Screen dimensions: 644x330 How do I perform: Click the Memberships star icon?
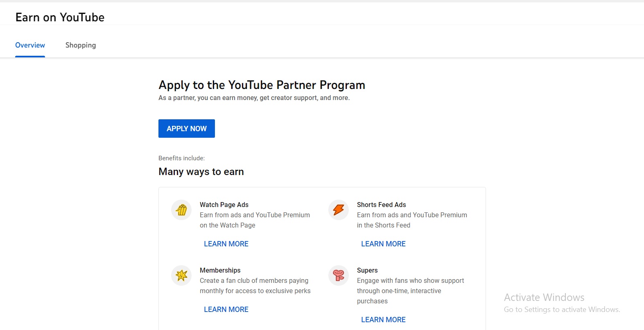pos(181,275)
